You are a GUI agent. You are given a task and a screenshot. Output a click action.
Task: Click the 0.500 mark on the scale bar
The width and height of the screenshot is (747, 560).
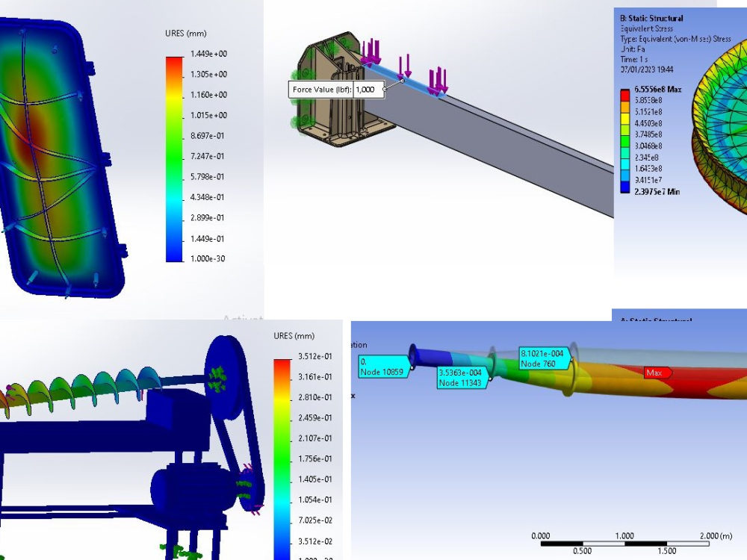[582, 551]
